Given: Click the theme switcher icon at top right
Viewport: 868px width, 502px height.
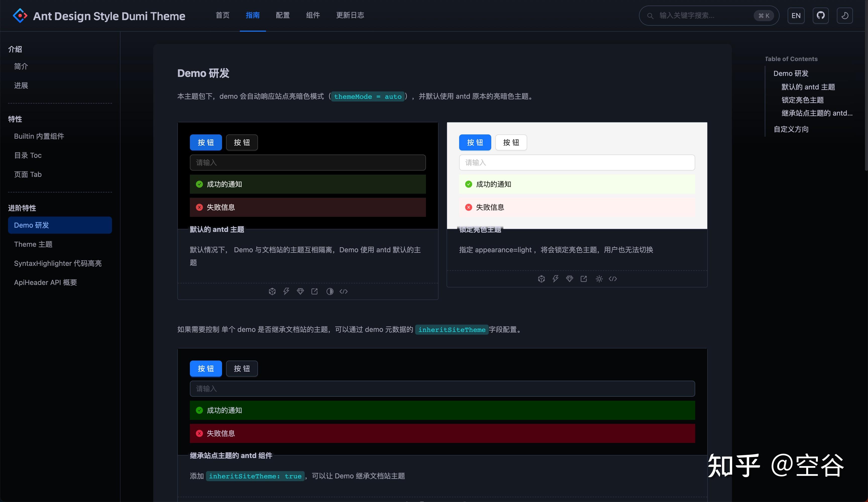Looking at the screenshot, I should pos(845,15).
